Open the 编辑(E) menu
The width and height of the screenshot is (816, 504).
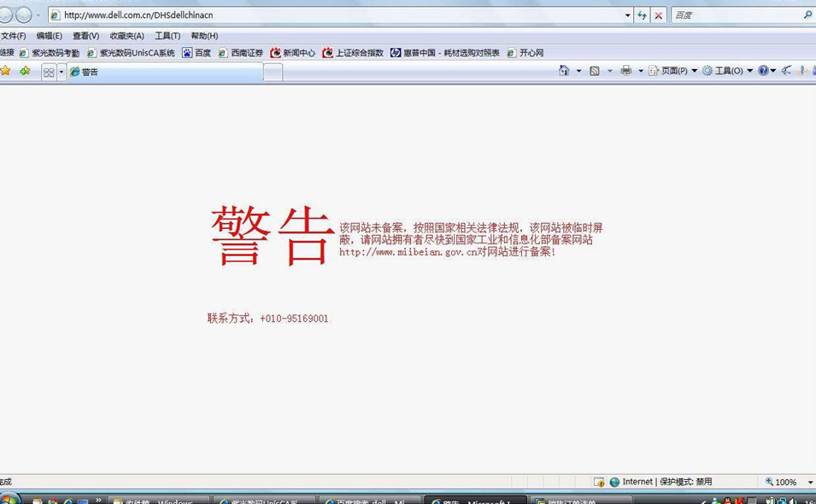point(49,36)
